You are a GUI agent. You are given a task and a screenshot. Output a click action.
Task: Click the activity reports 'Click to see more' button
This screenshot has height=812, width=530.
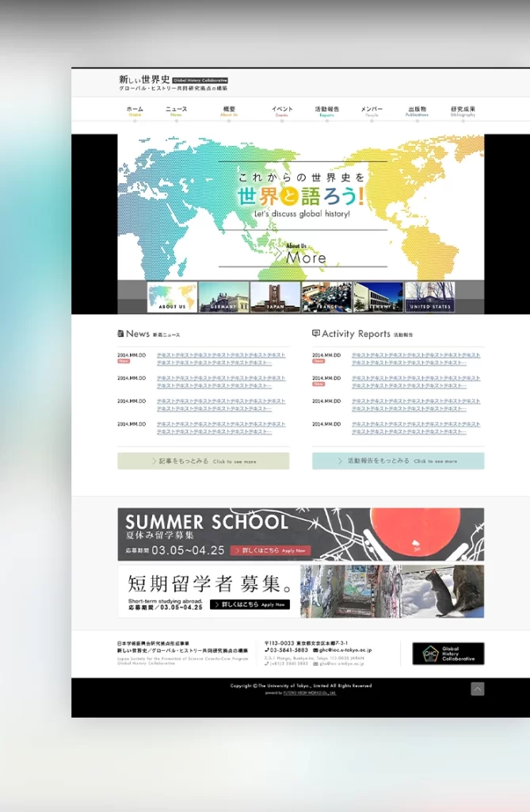pos(398,461)
